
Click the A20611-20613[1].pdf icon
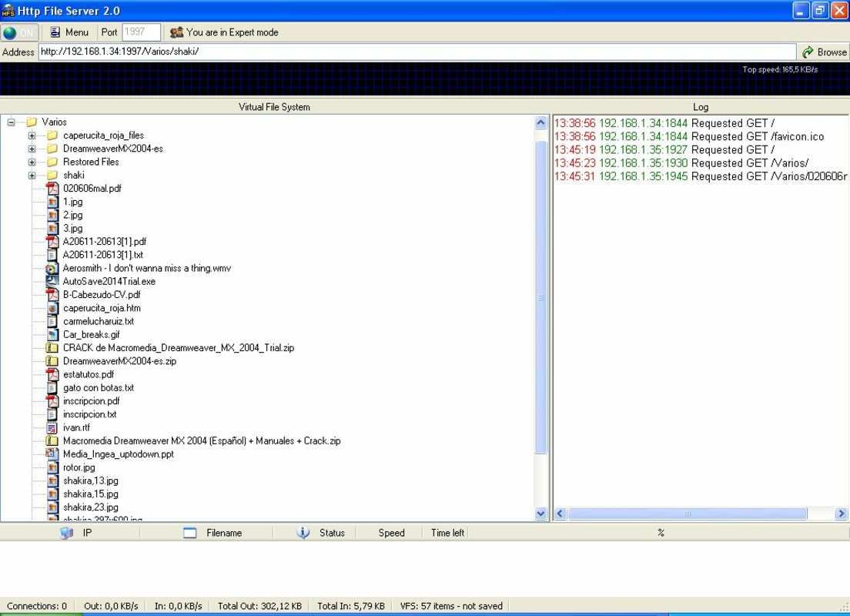click(x=52, y=241)
